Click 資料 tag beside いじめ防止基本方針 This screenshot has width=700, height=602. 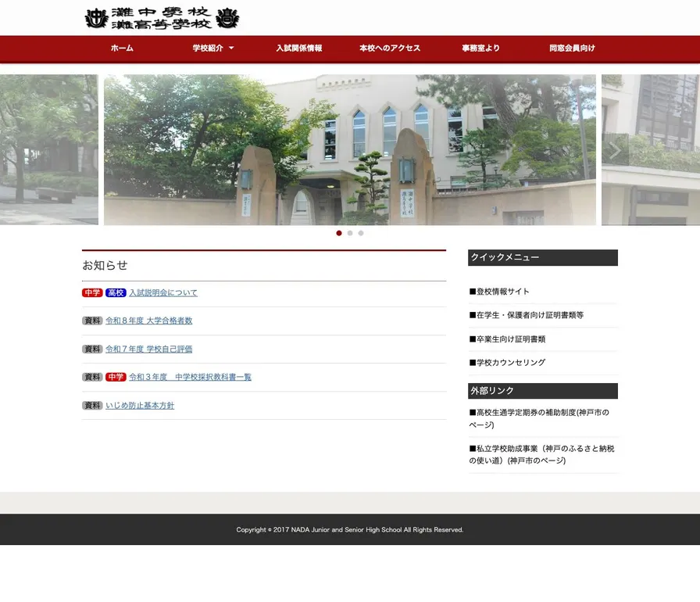92,406
